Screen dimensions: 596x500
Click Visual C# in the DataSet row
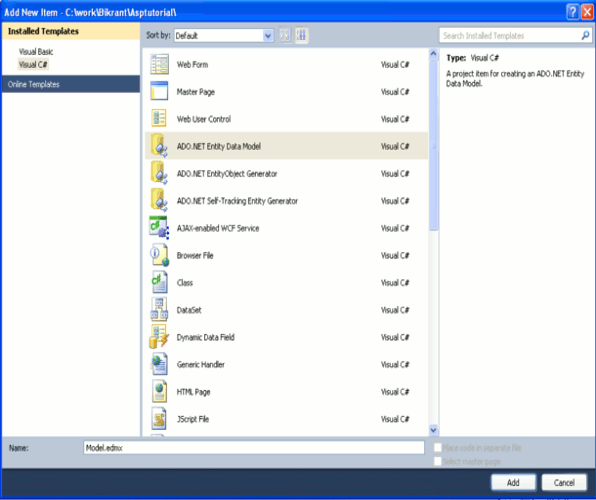click(x=395, y=310)
